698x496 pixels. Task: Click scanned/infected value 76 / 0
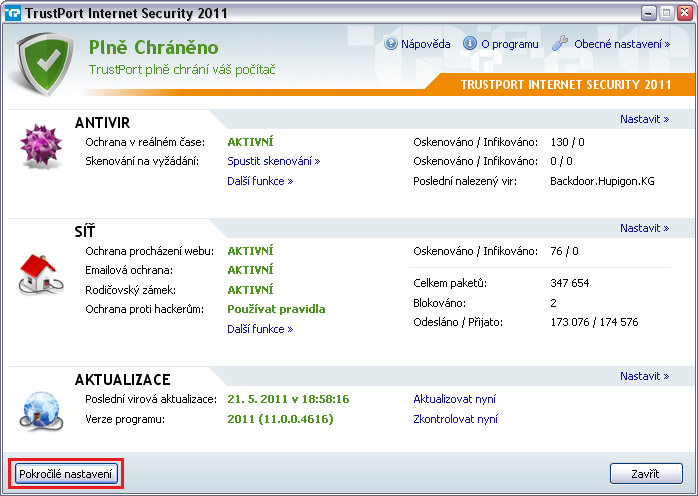(x=564, y=251)
